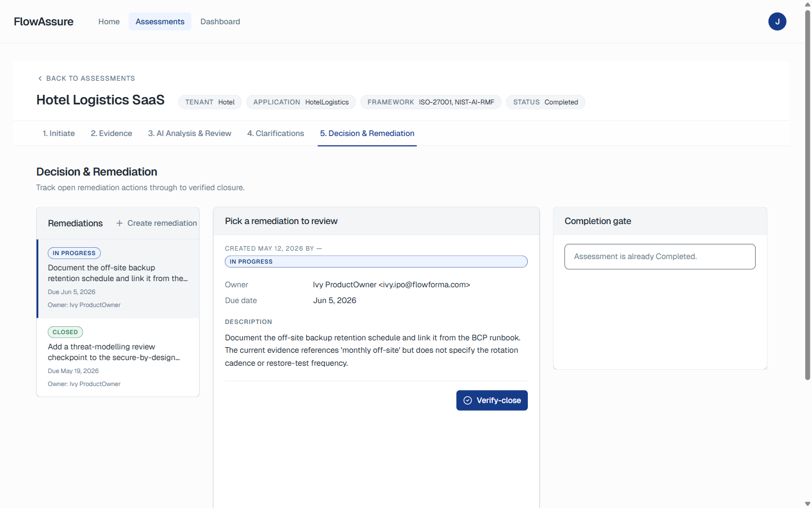Click the back chevron icon

(x=40, y=78)
